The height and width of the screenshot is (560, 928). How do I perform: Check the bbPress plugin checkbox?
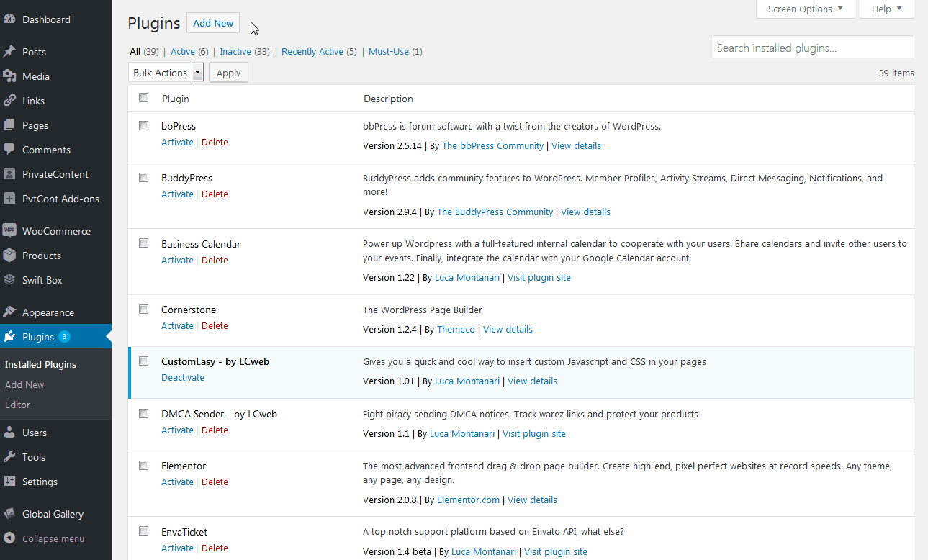pos(144,125)
